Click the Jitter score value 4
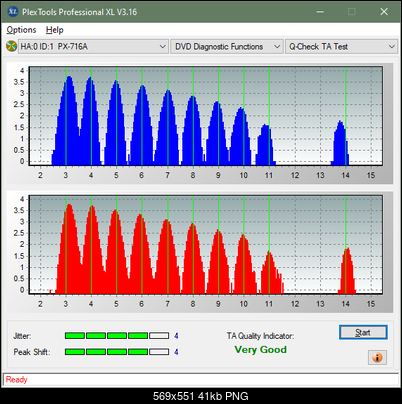 click(176, 336)
